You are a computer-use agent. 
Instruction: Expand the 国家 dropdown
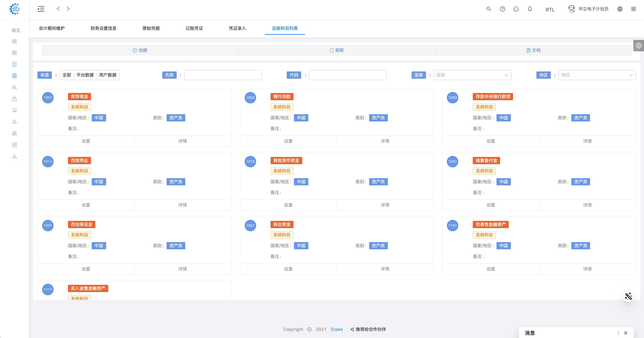point(472,75)
